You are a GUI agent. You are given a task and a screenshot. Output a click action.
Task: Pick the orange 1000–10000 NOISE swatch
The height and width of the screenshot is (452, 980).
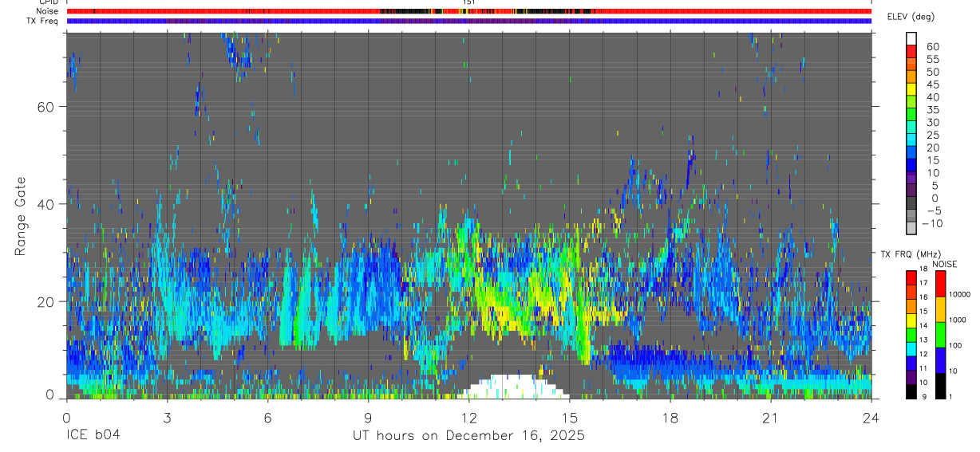pos(940,309)
